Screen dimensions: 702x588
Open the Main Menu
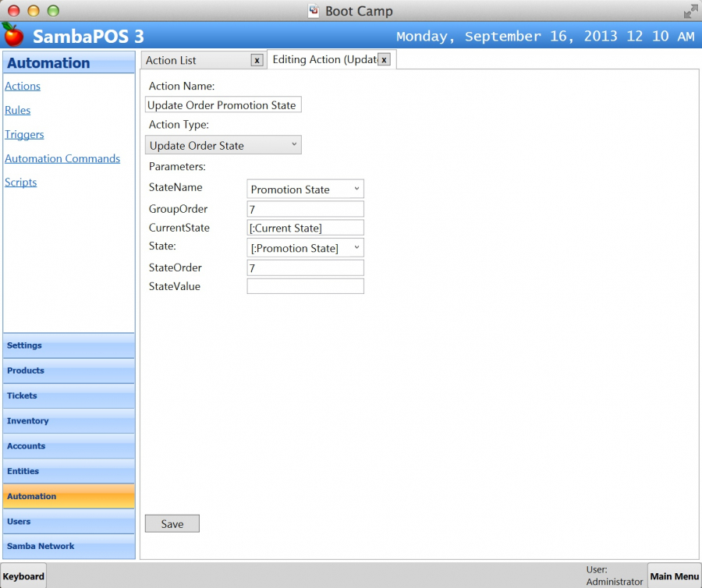(674, 576)
